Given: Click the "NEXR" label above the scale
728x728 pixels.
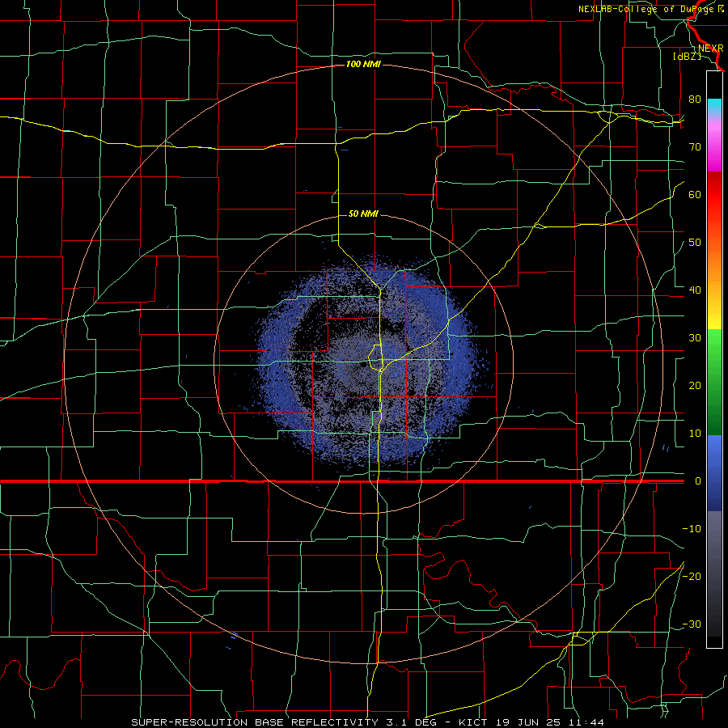Looking at the screenshot, I should tap(711, 49).
